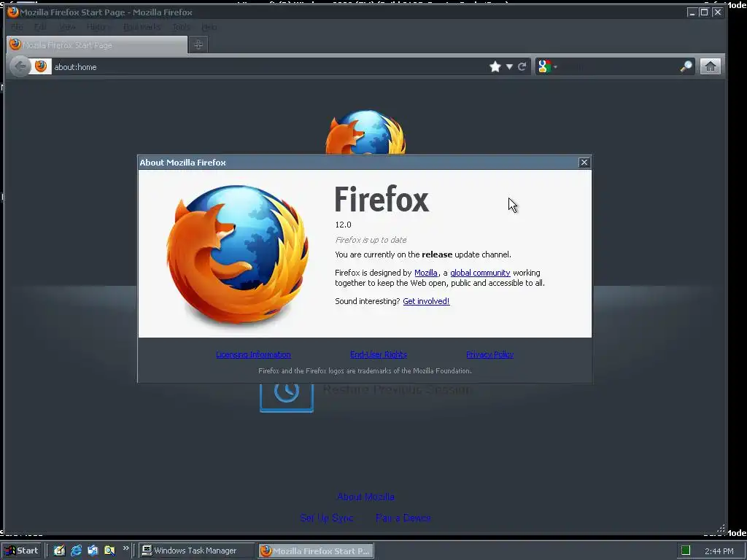Viewport: 747px width, 560px height.
Task: Click the Mozilla Firefox taskbar button
Action: (x=316, y=551)
